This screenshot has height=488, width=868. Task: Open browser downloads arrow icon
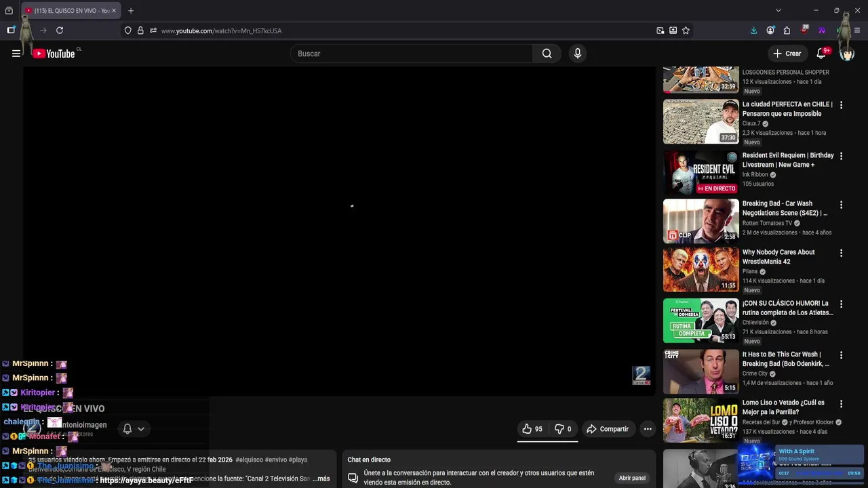click(753, 30)
